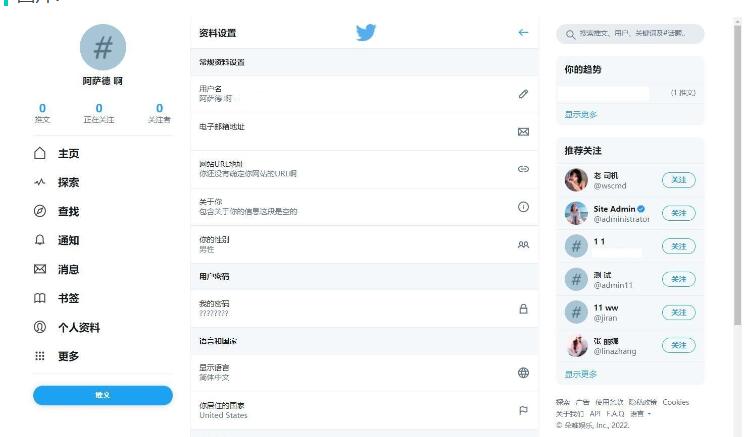Open Site Admin's avatar picture
744x437 pixels.
[x=576, y=213]
